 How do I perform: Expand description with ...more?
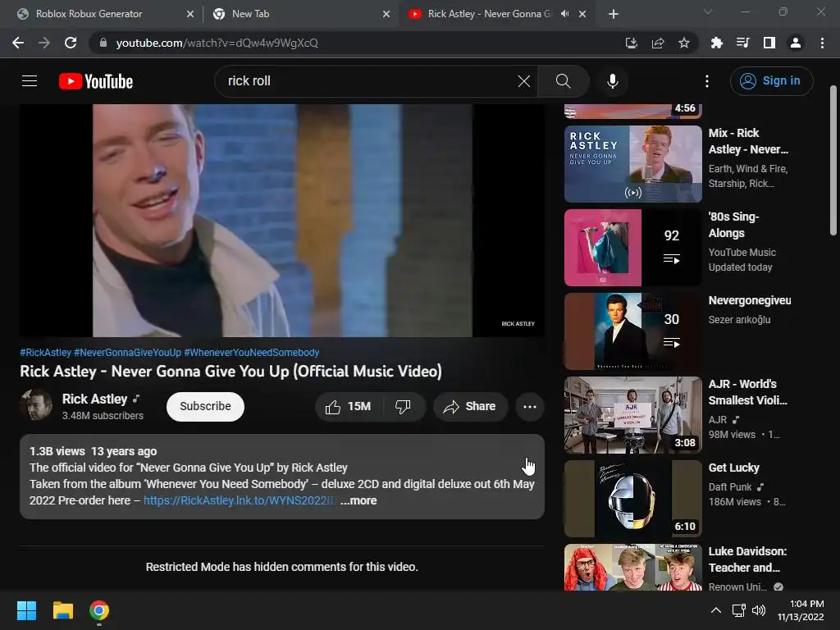[x=358, y=500]
